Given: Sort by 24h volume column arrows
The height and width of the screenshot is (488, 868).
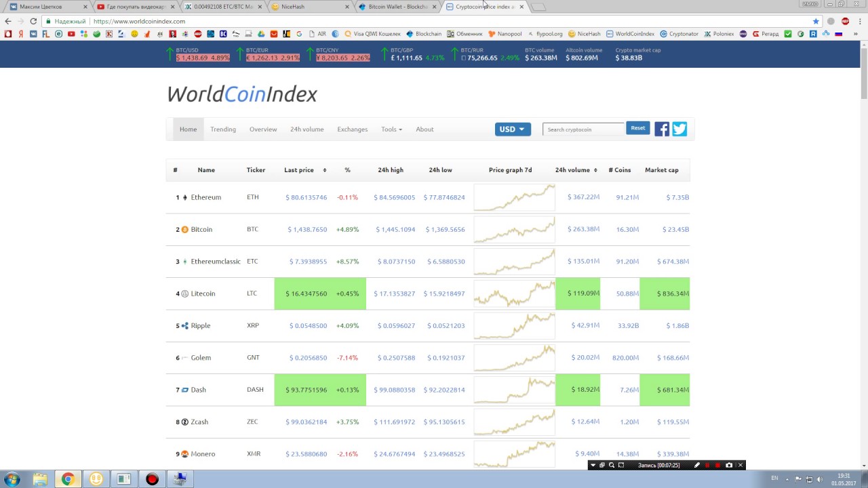Looking at the screenshot, I should 595,170.
